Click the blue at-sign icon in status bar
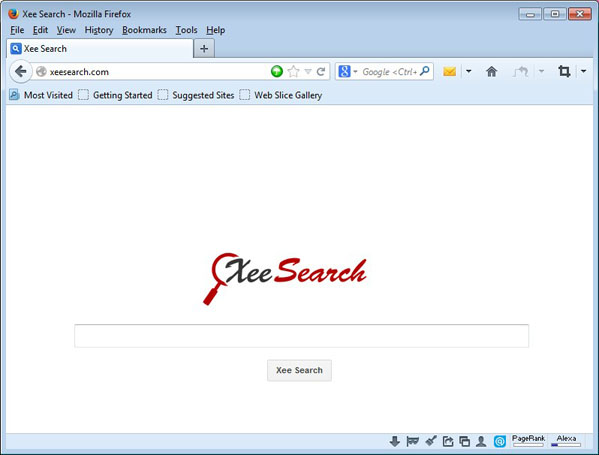 coord(500,441)
